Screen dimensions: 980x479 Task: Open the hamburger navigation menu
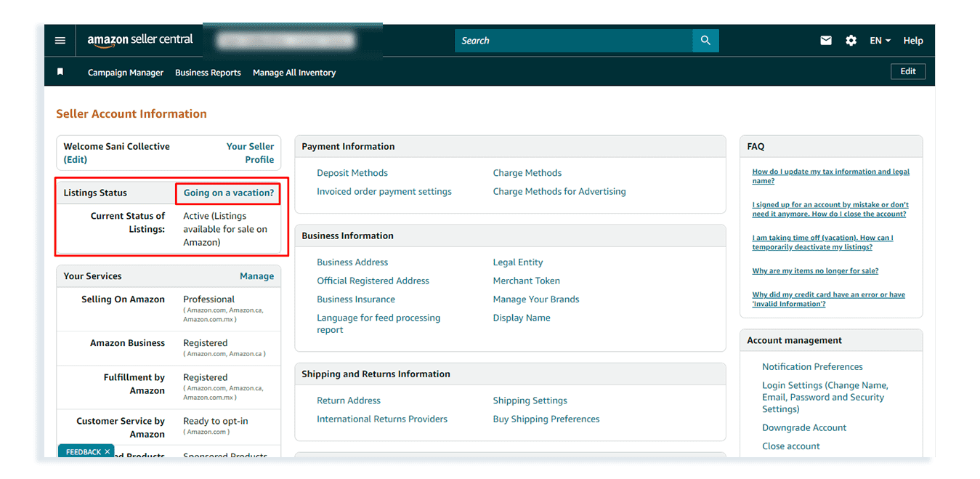60,40
